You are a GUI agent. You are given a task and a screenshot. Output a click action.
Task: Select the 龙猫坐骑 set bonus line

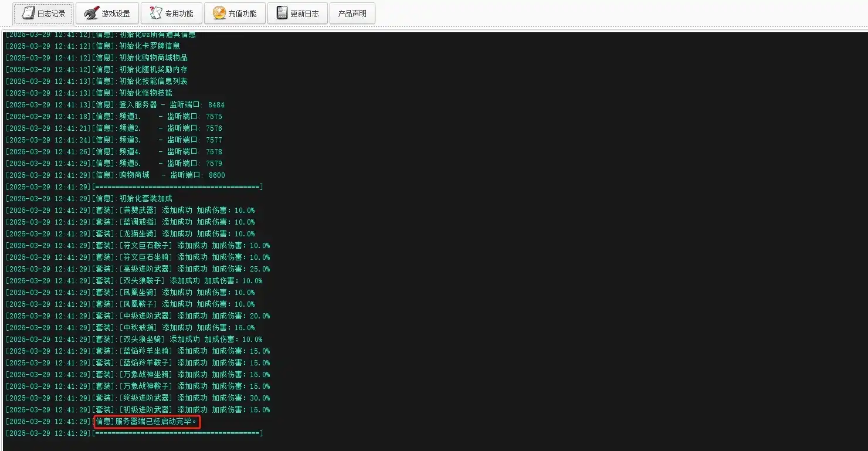[130, 233]
